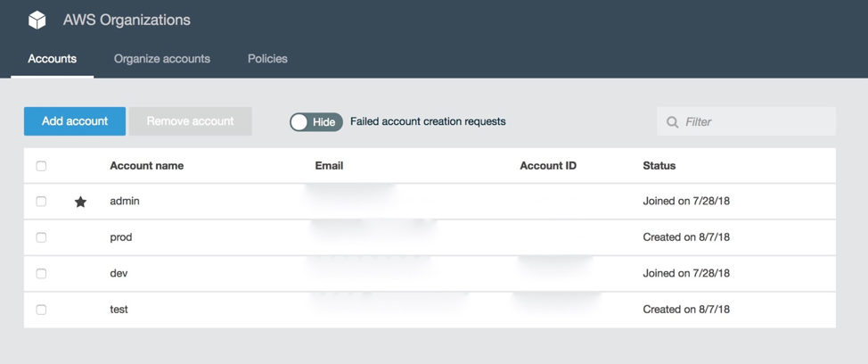Click test's Created on 8/7/18 status
The height and width of the screenshot is (364, 868).
coord(686,310)
